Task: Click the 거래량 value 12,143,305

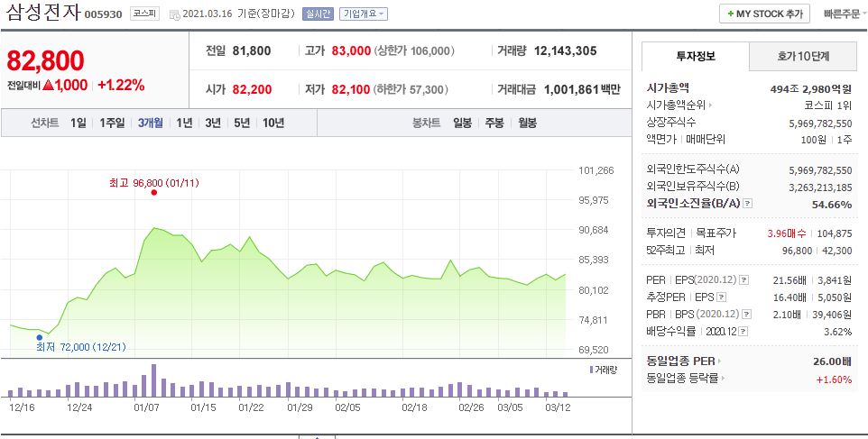Action: [x=565, y=50]
